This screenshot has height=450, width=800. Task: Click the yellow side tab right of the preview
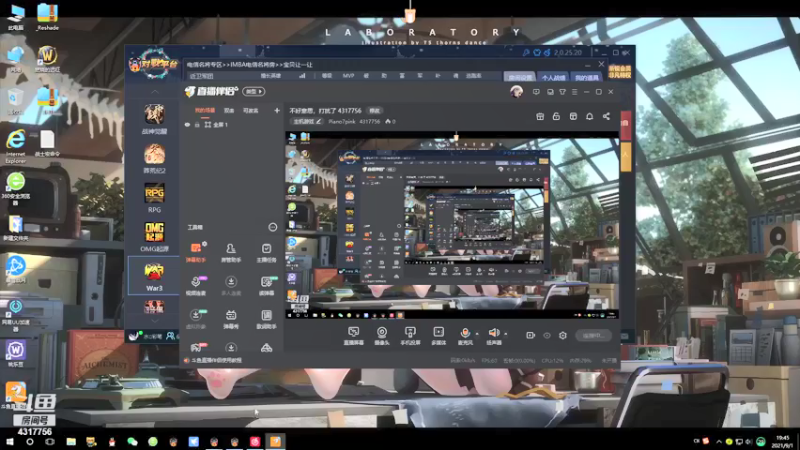[x=626, y=156]
